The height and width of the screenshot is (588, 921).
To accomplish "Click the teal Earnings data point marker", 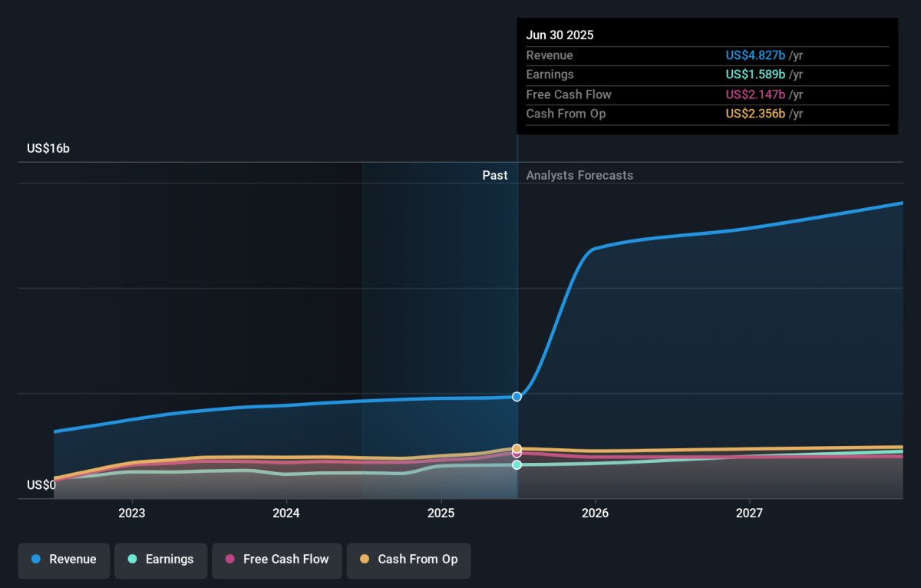I will tap(517, 464).
